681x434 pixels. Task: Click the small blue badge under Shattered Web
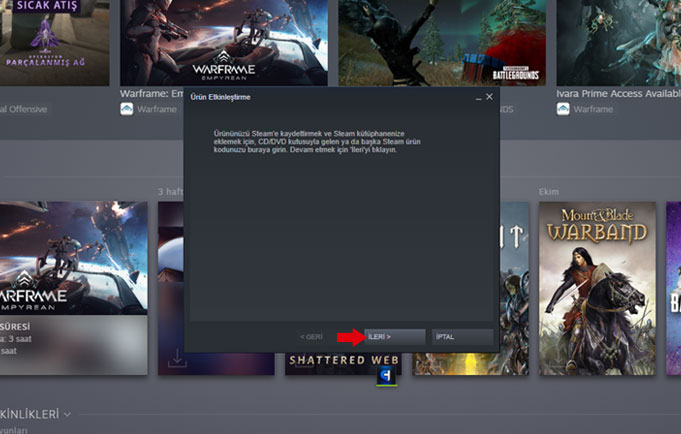click(x=388, y=377)
